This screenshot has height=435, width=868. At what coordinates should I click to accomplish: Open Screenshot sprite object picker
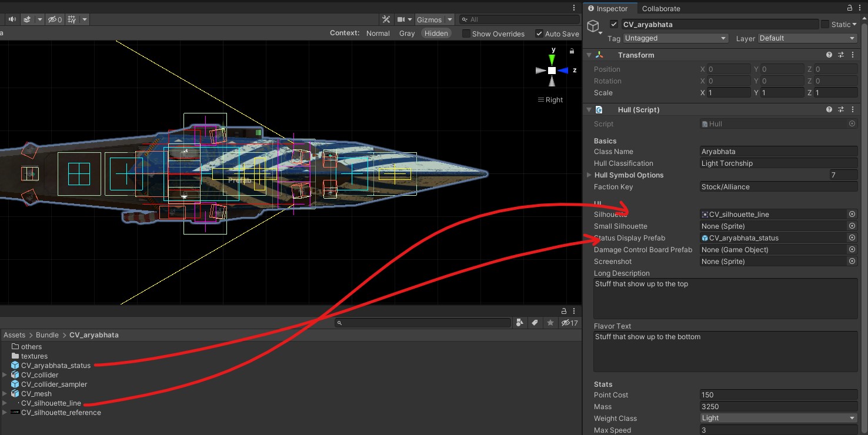tap(852, 262)
